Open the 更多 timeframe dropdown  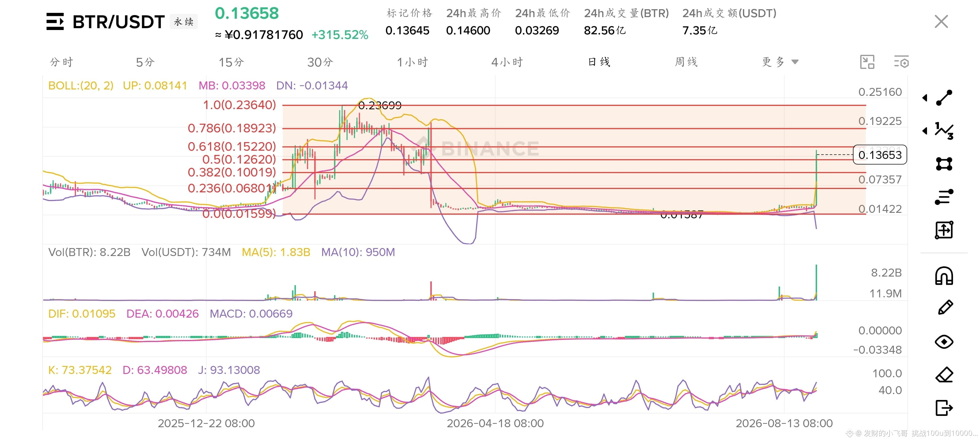coord(780,62)
